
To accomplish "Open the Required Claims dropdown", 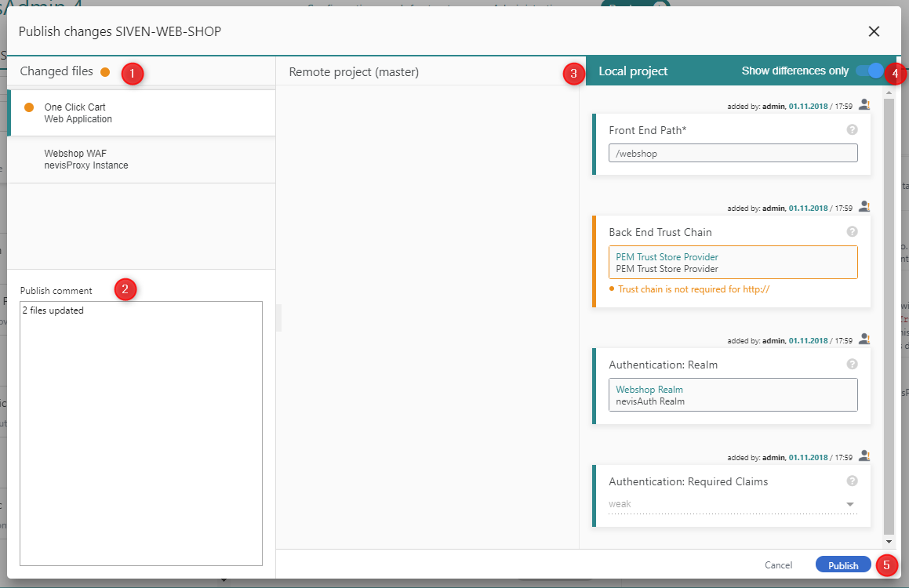I will point(850,504).
